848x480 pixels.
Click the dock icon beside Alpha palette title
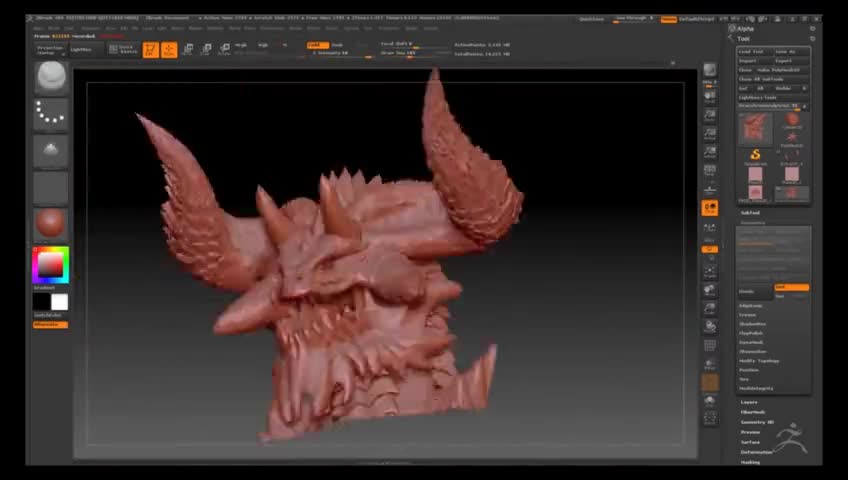[812, 29]
